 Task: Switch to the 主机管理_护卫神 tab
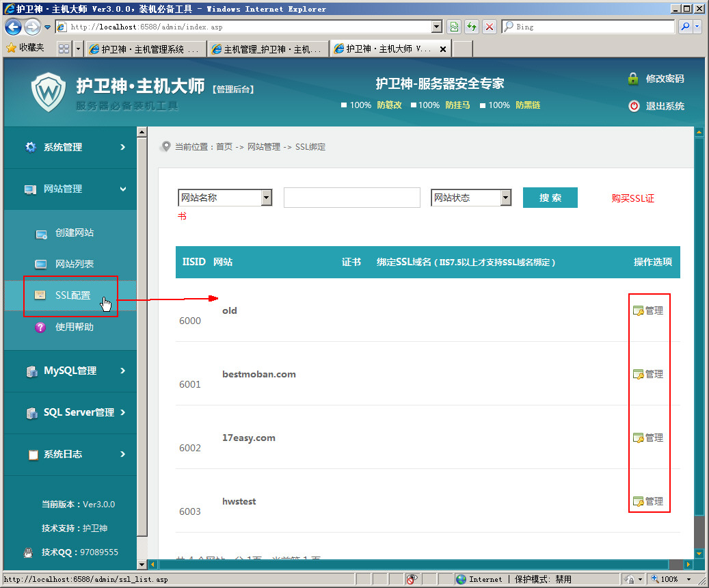[x=268, y=49]
